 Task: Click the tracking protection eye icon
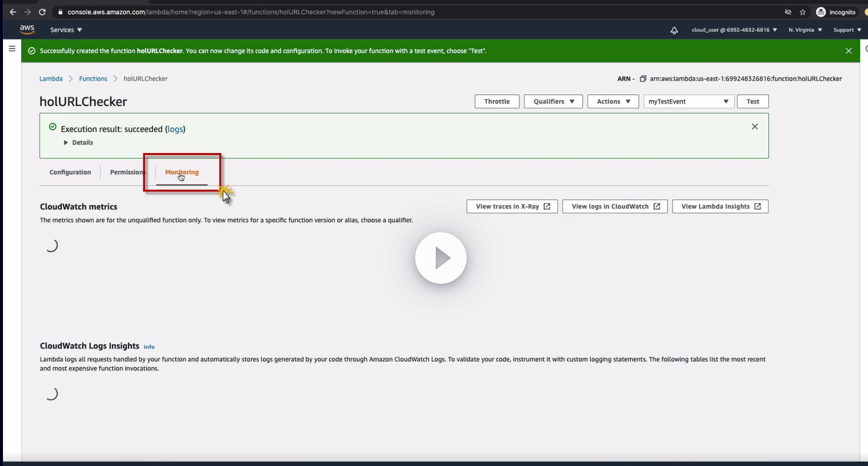(788, 12)
